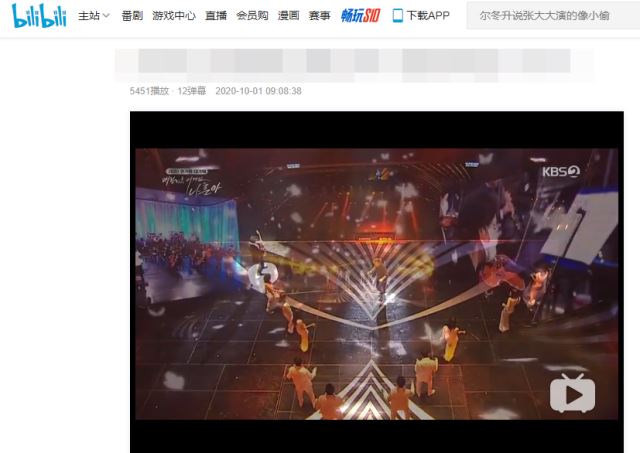Click the 5451播放 view count

(x=149, y=91)
